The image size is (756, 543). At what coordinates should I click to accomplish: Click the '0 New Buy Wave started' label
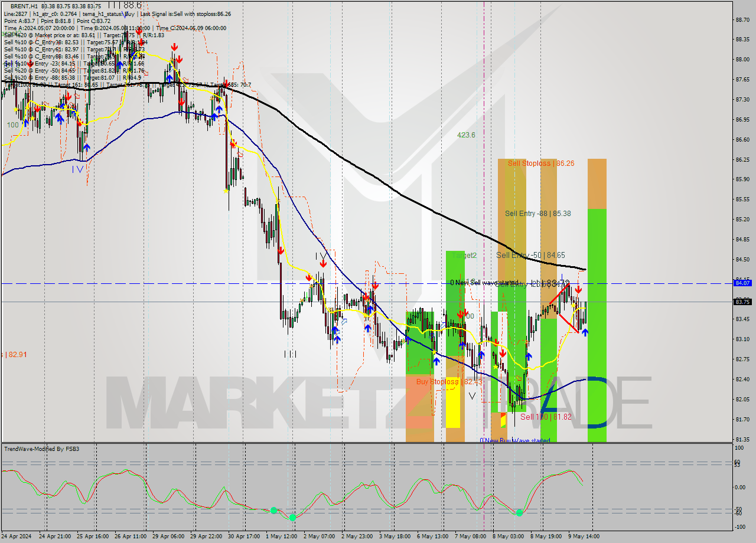tap(514, 440)
